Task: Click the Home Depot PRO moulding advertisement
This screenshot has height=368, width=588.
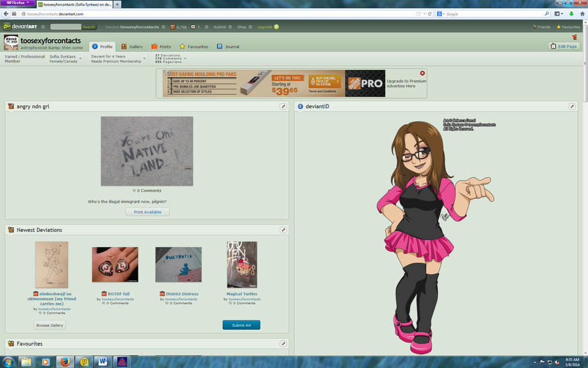Action: click(274, 83)
